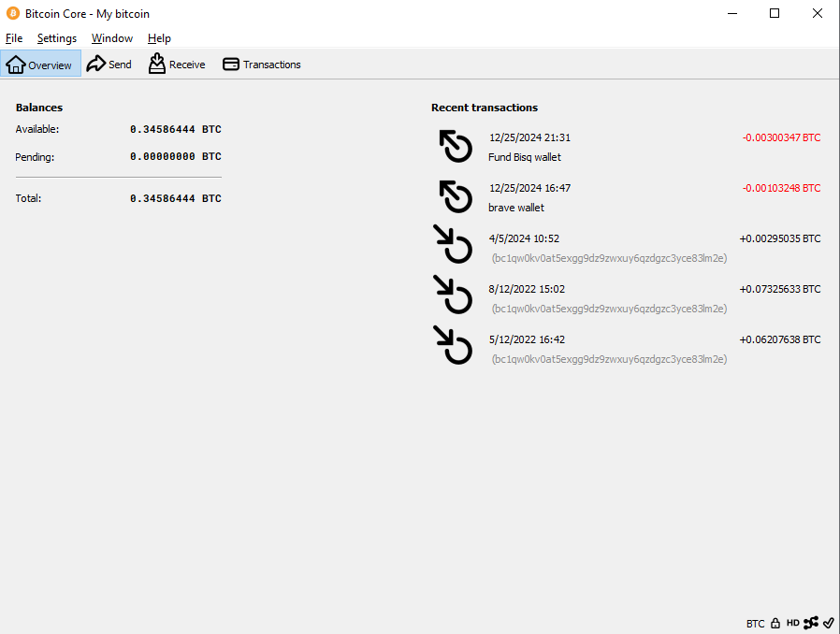Click the address under the 5/12/2022 transaction

pos(609,359)
